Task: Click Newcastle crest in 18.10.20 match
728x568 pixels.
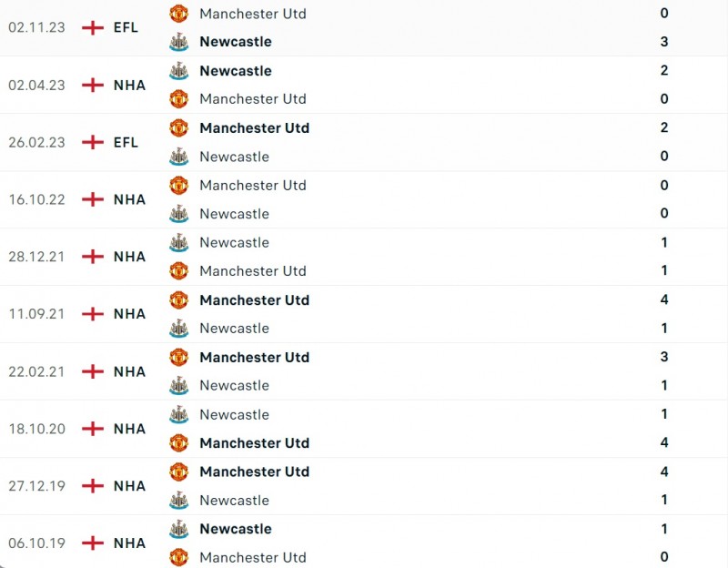Action: click(178, 415)
